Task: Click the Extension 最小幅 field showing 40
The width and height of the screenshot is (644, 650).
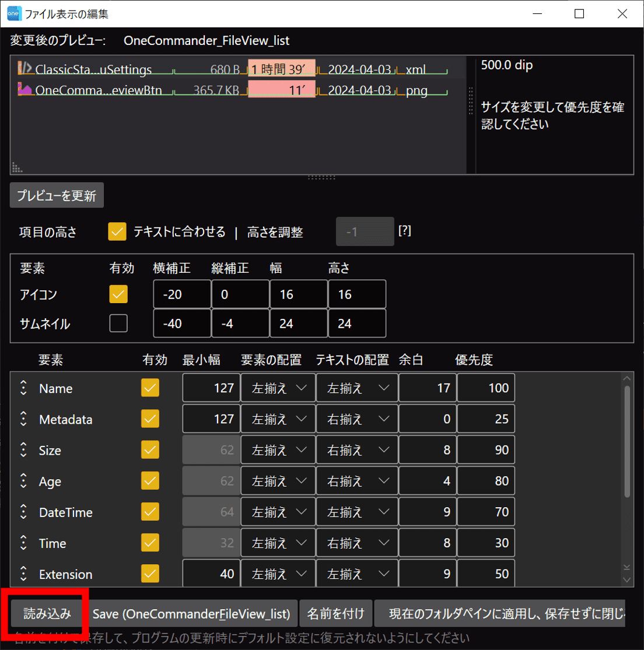Action: click(211, 574)
